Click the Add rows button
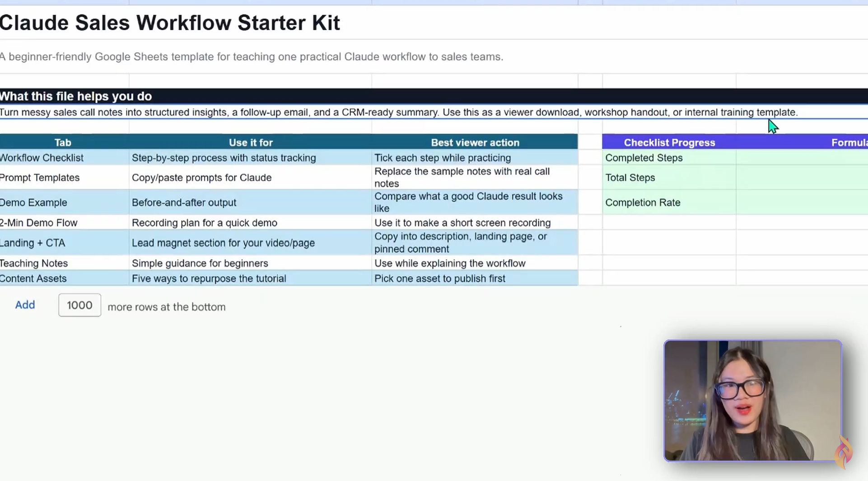This screenshot has height=481, width=868. [x=25, y=305]
